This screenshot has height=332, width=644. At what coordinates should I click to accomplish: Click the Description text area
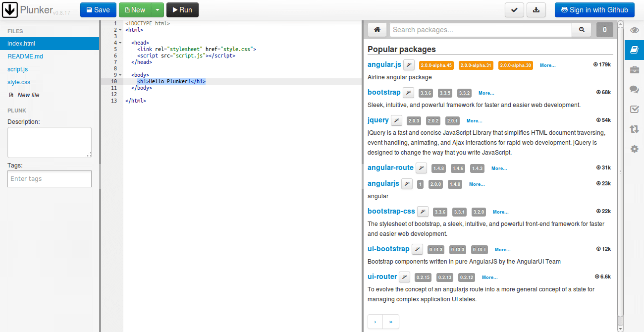coord(50,143)
